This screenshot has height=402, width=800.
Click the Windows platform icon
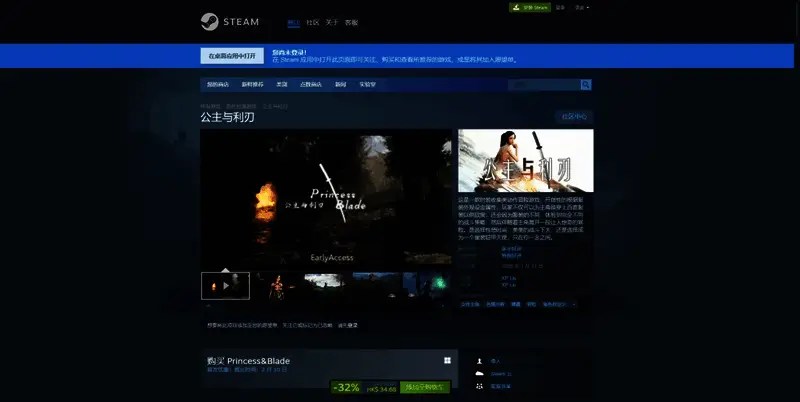click(447, 360)
